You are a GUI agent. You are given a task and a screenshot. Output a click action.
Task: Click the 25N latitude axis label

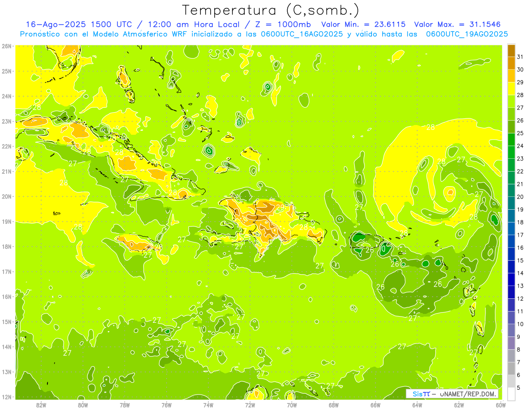[x=7, y=71]
